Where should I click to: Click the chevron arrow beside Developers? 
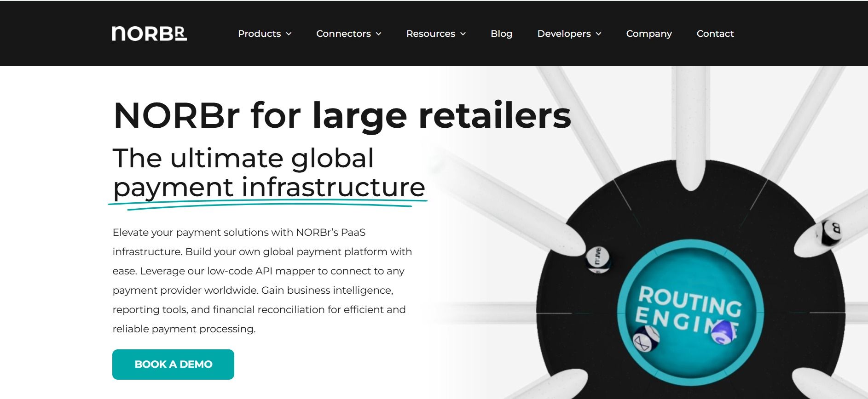coord(599,34)
